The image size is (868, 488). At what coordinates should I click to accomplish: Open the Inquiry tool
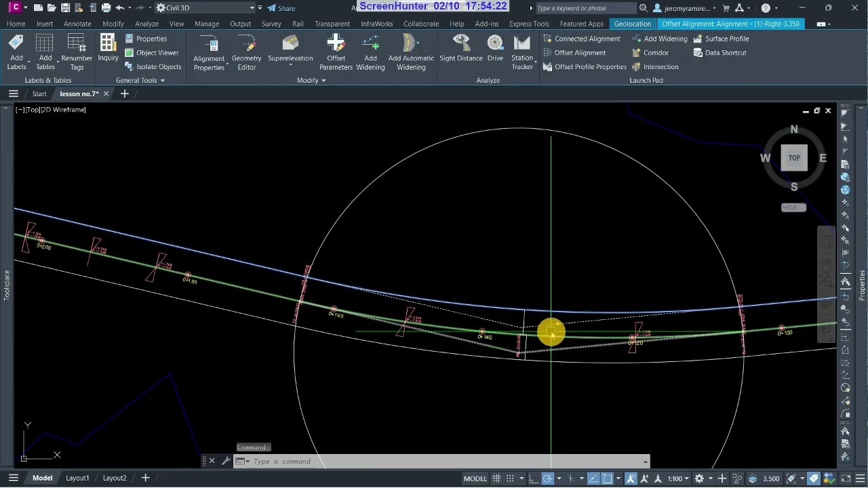tap(108, 47)
